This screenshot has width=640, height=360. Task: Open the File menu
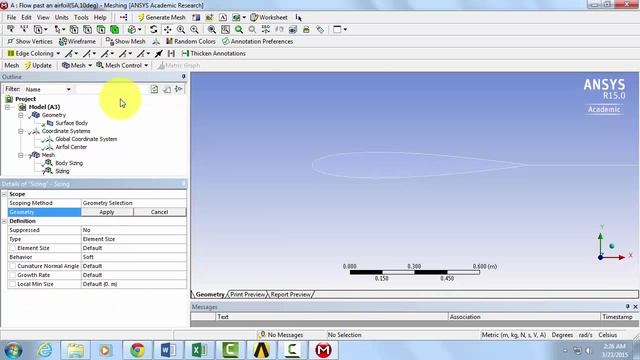(11, 18)
